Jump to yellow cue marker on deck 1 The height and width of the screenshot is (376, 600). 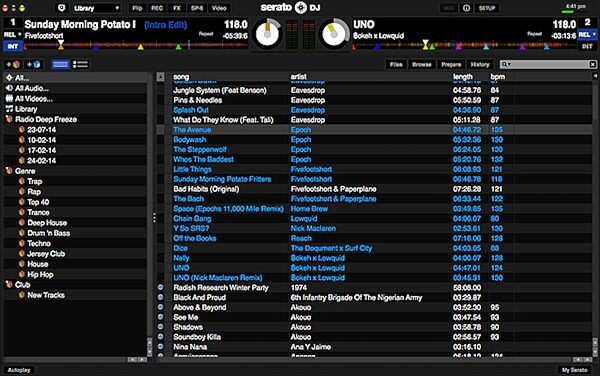pos(141,47)
